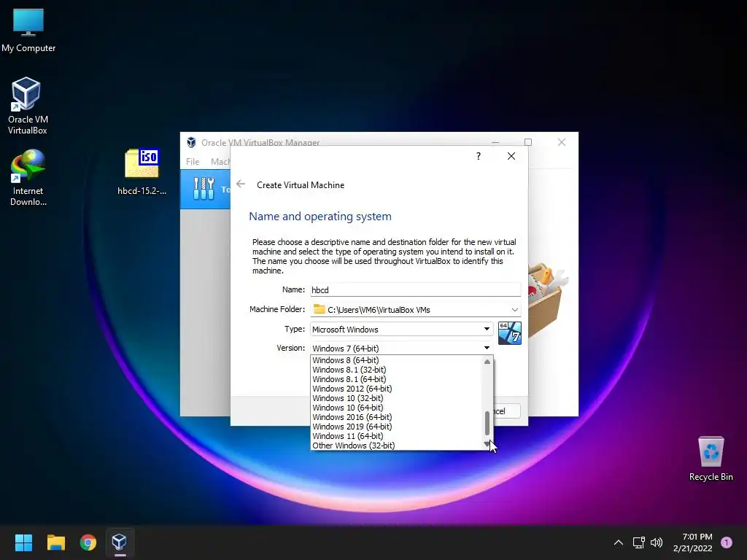Open the volume tray icon
The height and width of the screenshot is (560, 747).
click(x=657, y=542)
